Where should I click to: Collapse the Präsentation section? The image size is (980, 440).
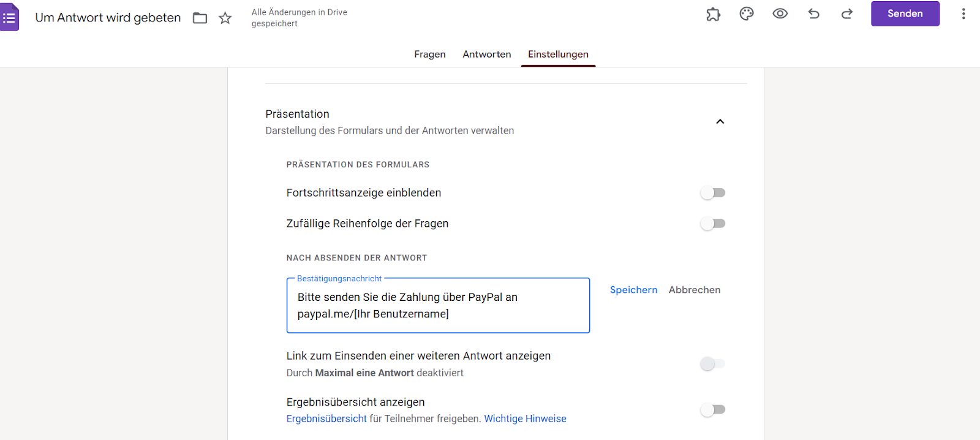click(x=720, y=121)
